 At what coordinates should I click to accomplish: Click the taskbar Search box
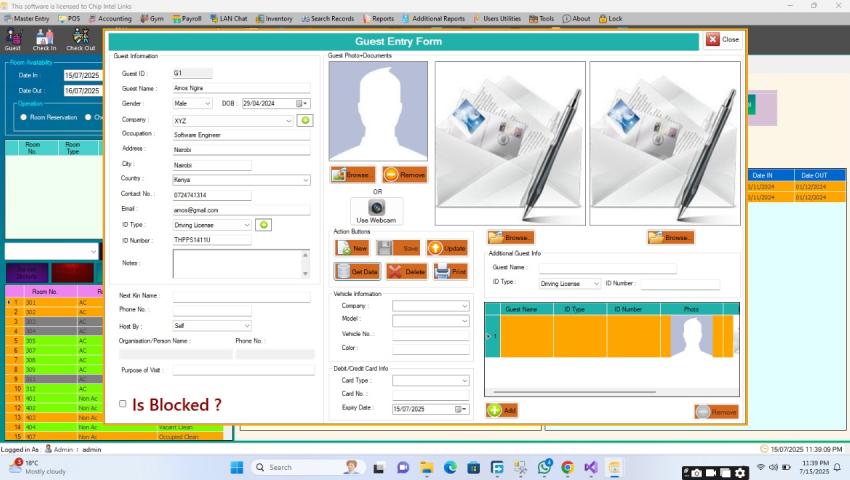[308, 467]
